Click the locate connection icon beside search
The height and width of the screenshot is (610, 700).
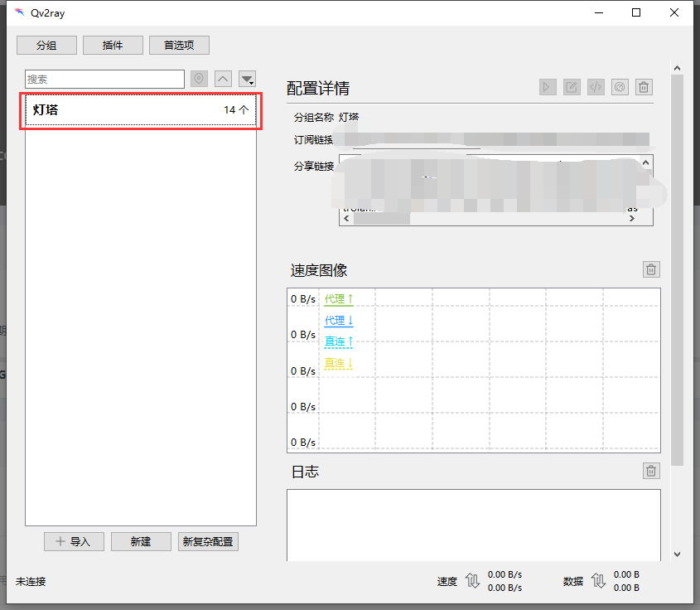coord(199,79)
